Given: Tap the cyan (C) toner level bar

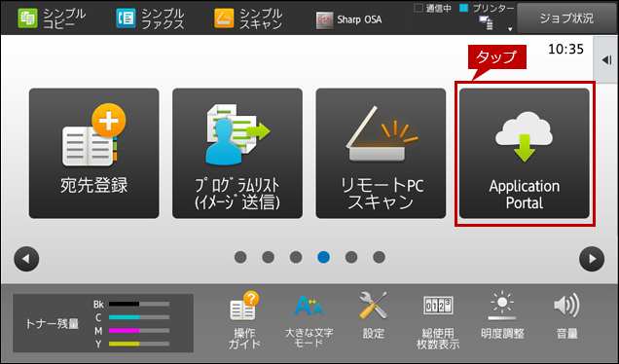Looking at the screenshot, I should click(139, 317).
